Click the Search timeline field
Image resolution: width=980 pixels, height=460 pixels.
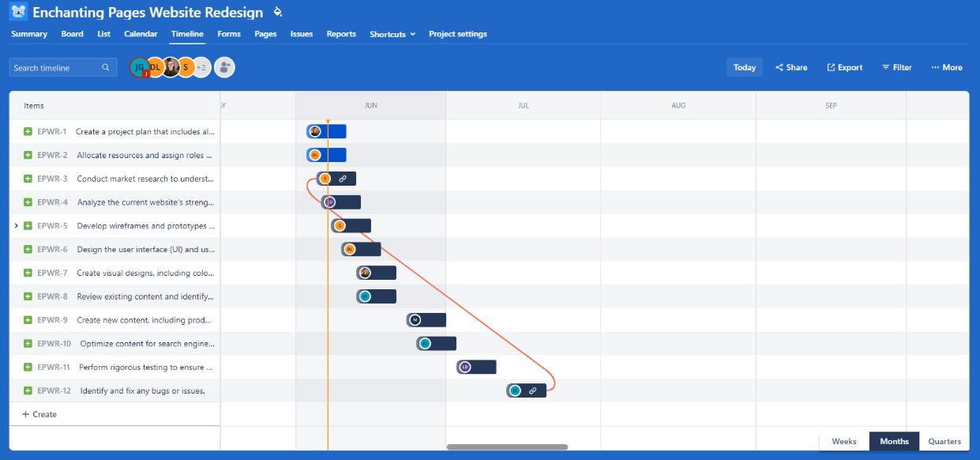(63, 68)
